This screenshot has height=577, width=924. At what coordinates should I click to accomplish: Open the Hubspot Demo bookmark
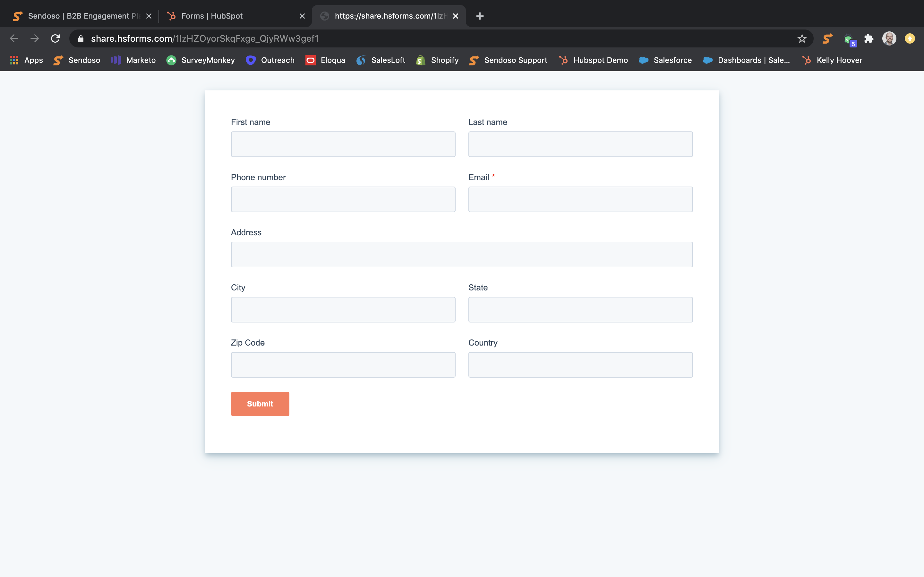[593, 60]
